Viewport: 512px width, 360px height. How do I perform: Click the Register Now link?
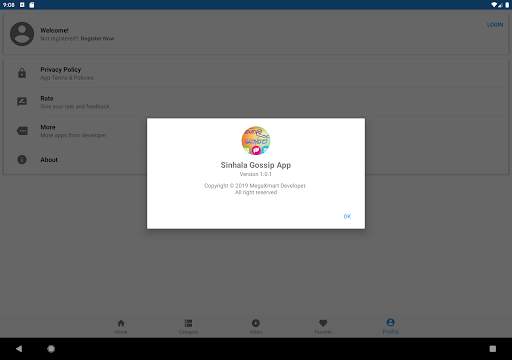[x=97, y=38]
